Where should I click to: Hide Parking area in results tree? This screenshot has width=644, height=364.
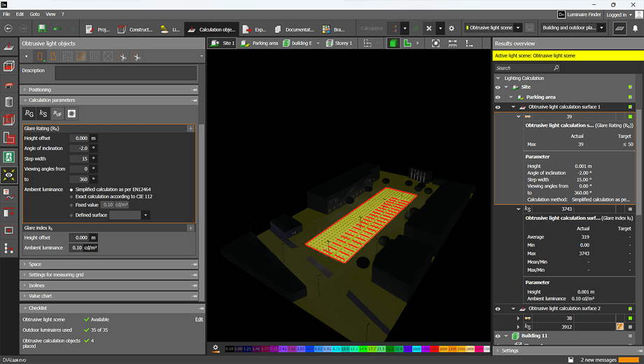coord(498,97)
